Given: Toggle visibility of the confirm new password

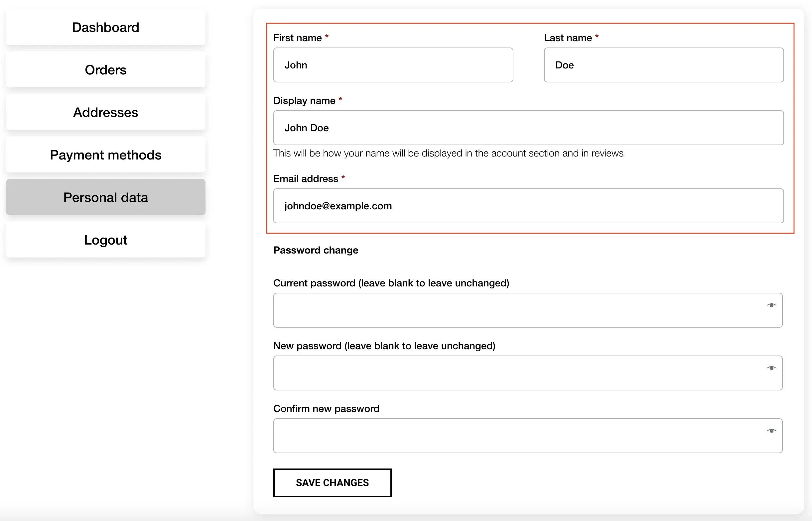Looking at the screenshot, I should (771, 431).
